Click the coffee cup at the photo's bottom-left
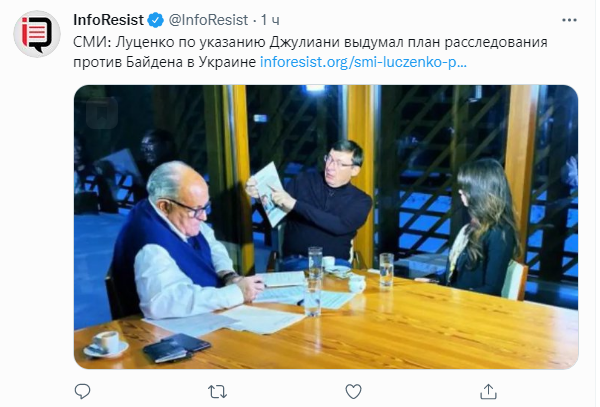600x407 pixels. 106,344
